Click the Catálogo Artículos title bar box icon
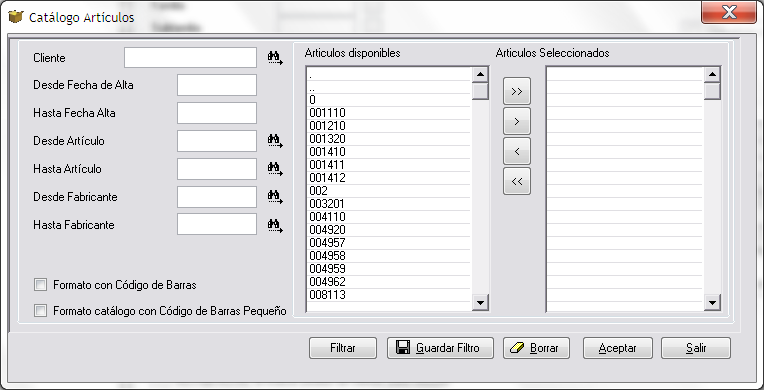 16,17
